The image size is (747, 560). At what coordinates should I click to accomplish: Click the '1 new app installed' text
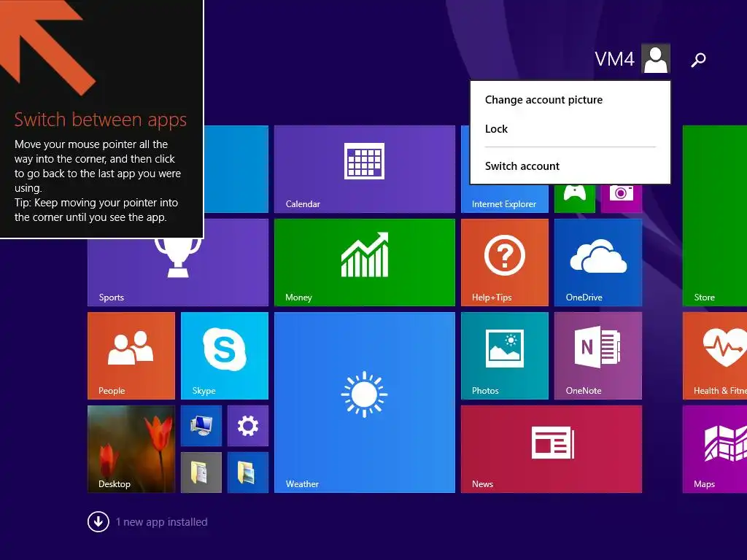(161, 522)
